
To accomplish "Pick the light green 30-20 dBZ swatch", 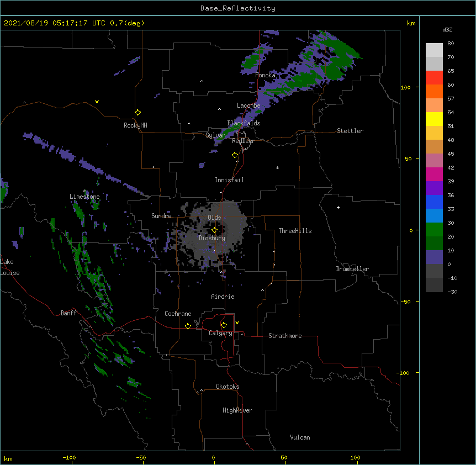I will point(434,230).
